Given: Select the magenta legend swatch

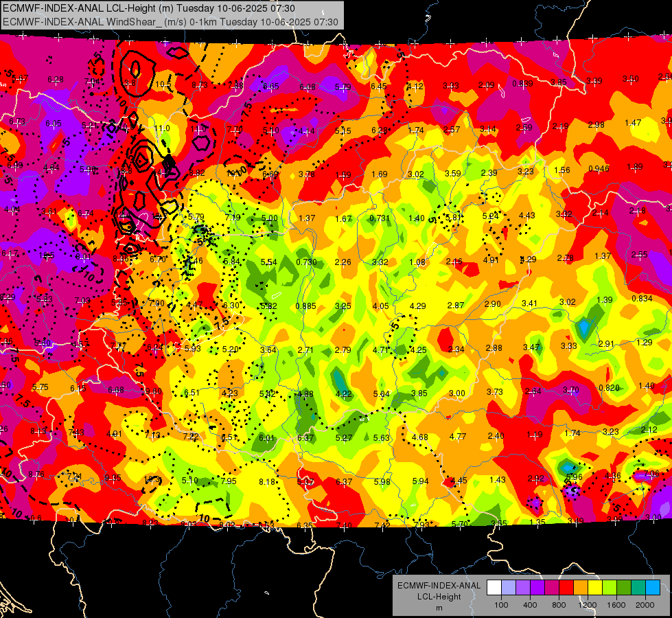Looking at the screenshot, I should (552, 588).
